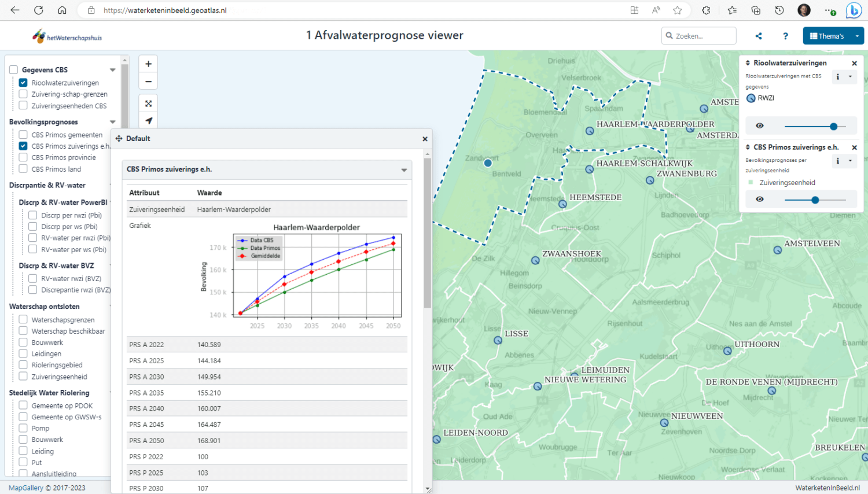Collapse the Gegevens CBS section
This screenshot has width=868, height=494.
(x=113, y=69)
